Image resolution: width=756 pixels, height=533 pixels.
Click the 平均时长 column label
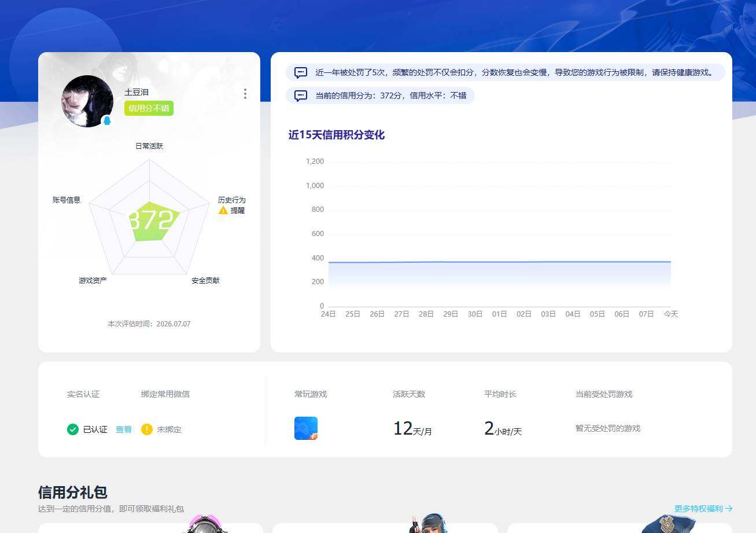(x=500, y=395)
